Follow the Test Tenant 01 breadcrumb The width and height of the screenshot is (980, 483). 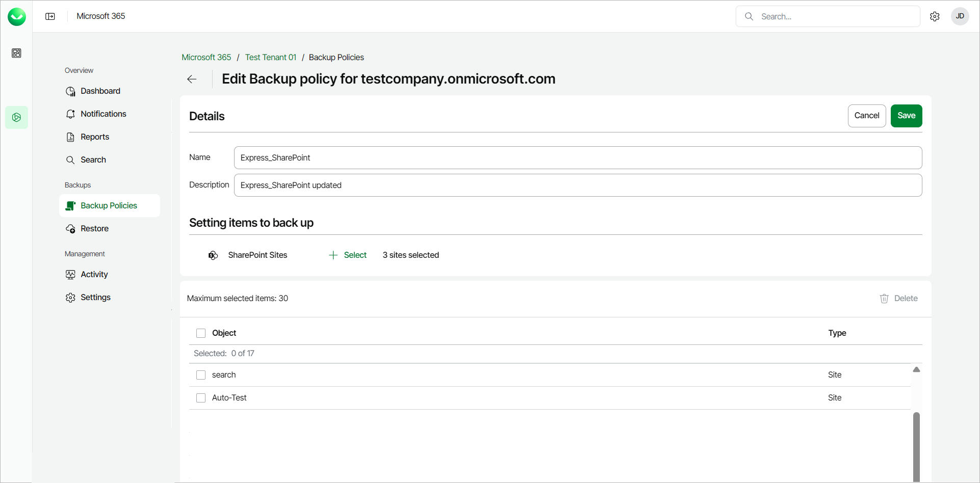(270, 58)
